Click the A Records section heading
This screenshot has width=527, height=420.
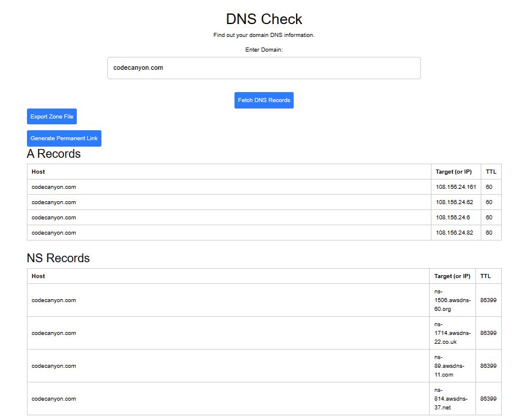click(x=54, y=154)
